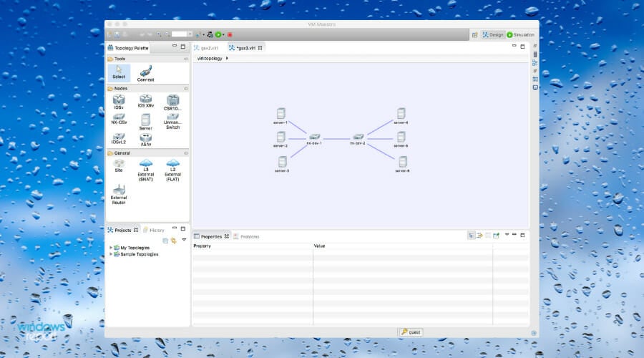Screen dimensions: 644x358
Task: Click the zoom out toolbar icon
Action: [x=167, y=34]
